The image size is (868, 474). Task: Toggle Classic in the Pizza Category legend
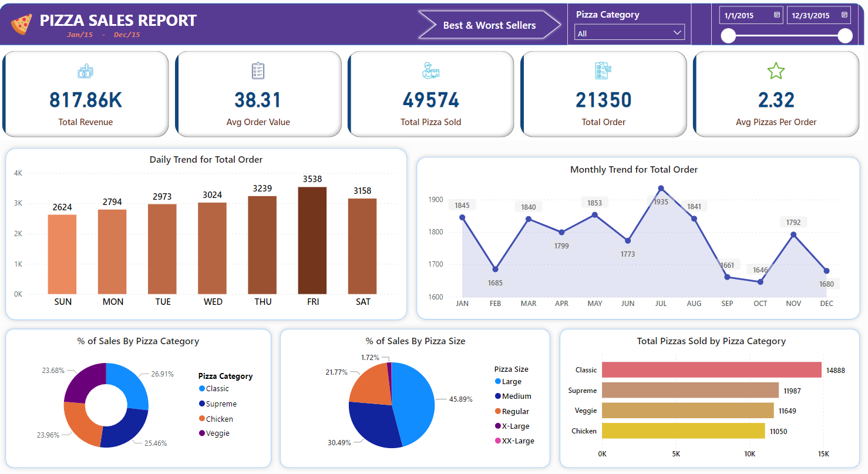[x=217, y=389]
